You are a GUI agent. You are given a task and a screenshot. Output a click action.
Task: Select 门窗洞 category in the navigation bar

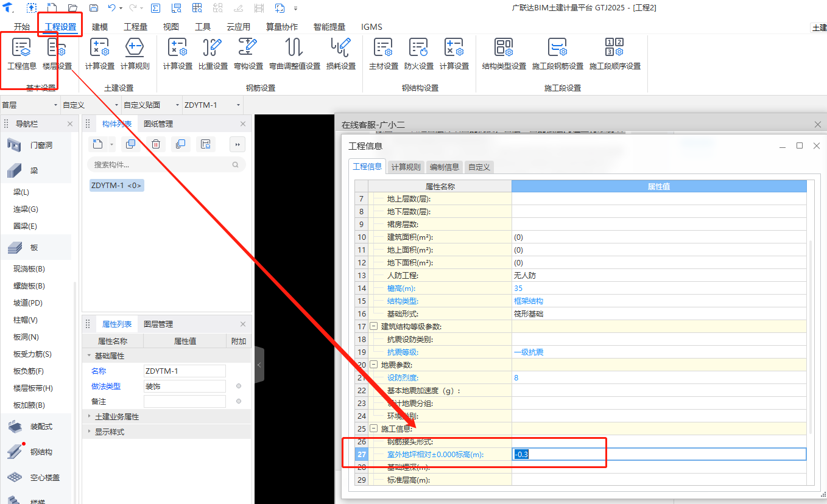[x=35, y=145]
